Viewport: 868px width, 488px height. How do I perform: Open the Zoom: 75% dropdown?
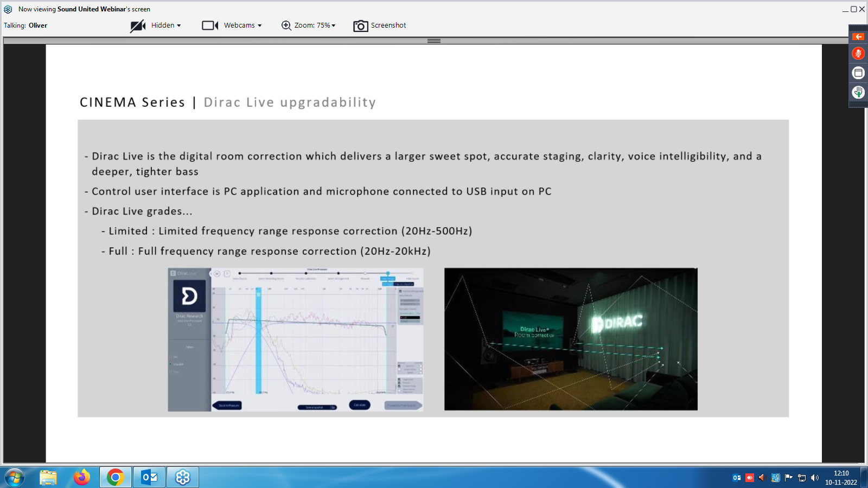pyautogui.click(x=334, y=25)
